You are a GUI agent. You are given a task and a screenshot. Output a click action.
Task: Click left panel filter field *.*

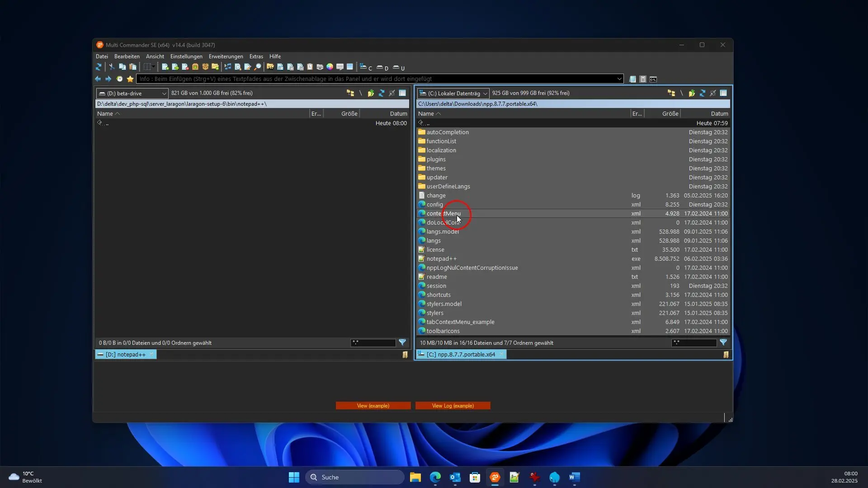[373, 343]
